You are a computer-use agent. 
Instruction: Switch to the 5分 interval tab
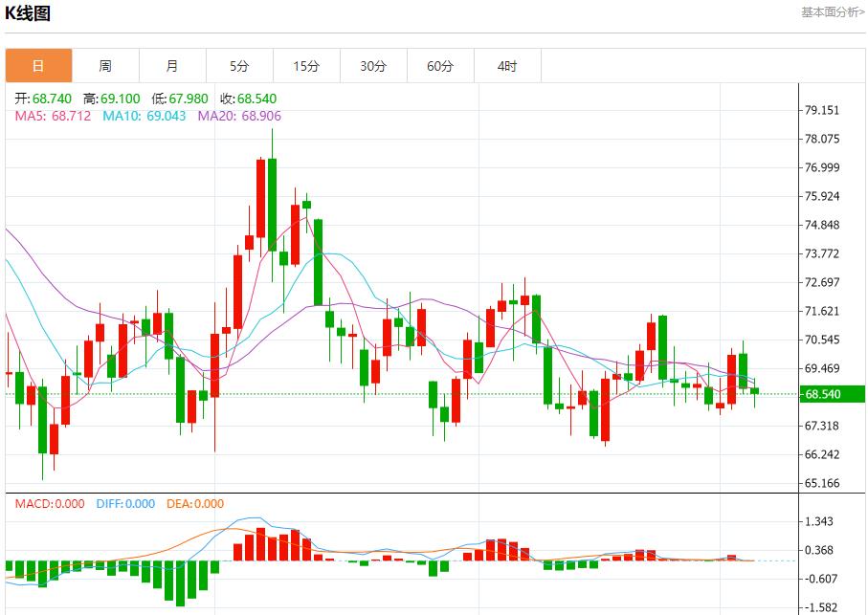[239, 66]
